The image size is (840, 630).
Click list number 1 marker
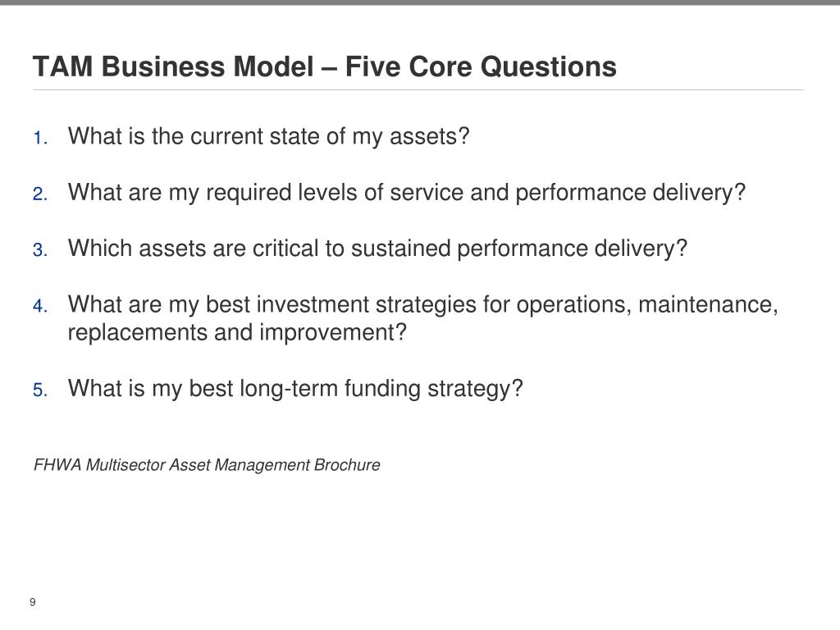[40, 138]
